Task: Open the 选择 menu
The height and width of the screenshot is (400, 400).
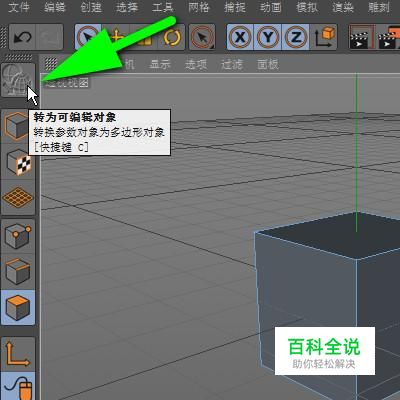Action: pyautogui.click(x=127, y=7)
